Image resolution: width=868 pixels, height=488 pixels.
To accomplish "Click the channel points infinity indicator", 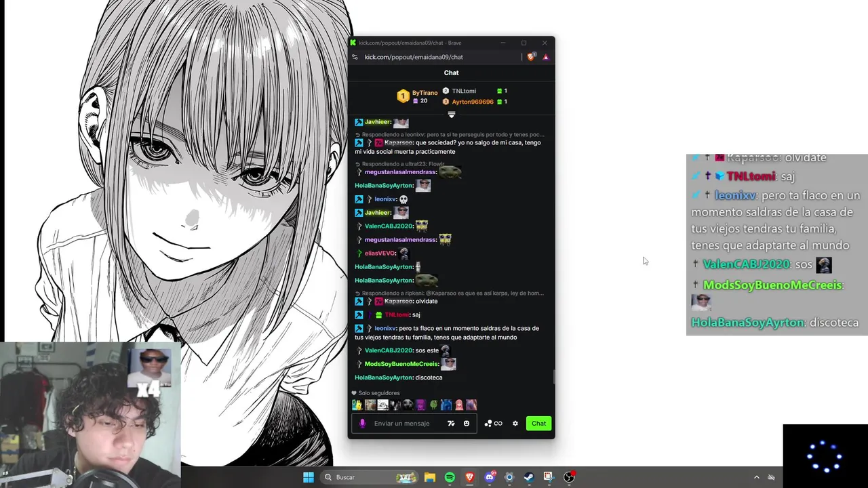I will pos(494,424).
